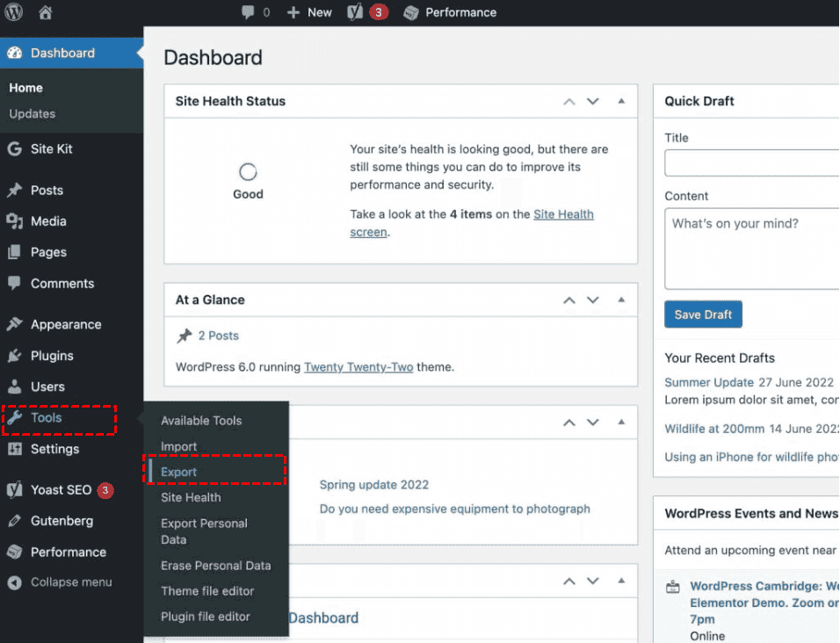Click the WordPress logo in admin bar
Viewport: 840px width, 643px height.
click(14, 12)
